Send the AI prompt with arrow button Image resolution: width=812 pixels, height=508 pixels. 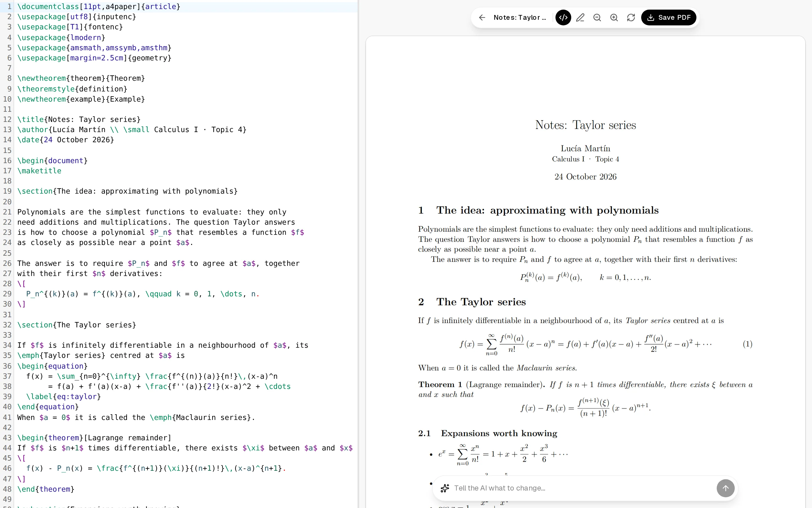(x=725, y=488)
